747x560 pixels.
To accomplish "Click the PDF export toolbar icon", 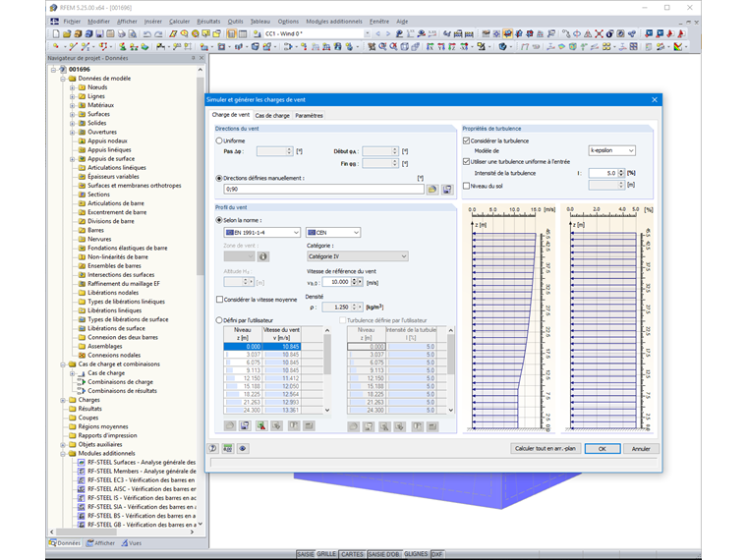I will [681, 33].
